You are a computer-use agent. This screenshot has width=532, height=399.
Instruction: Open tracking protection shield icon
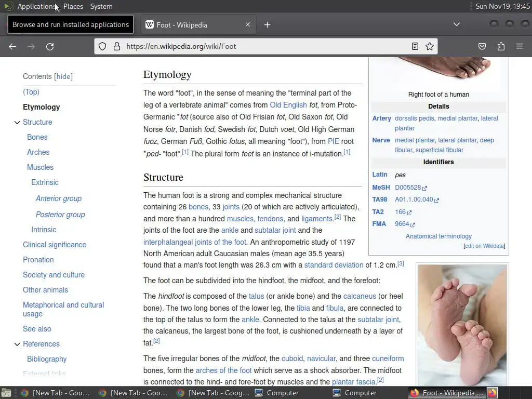click(102, 46)
